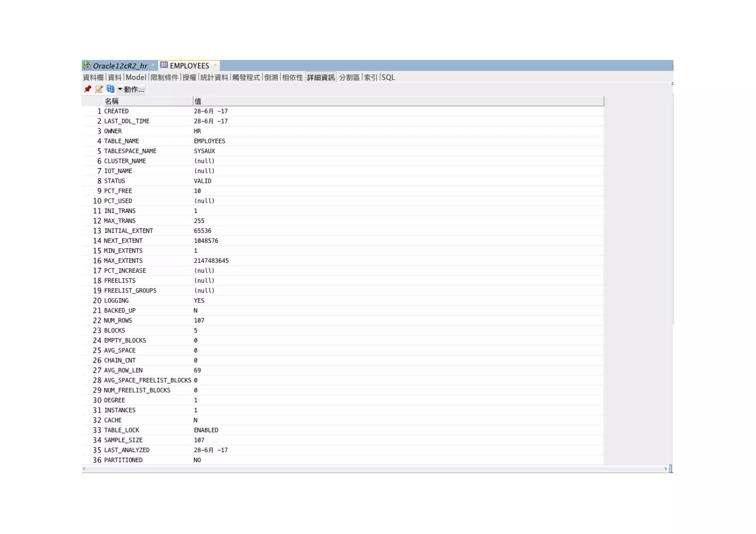Click the INITIAL_EXTENT value 65536
Screen dimensions: 756x534
coord(203,231)
